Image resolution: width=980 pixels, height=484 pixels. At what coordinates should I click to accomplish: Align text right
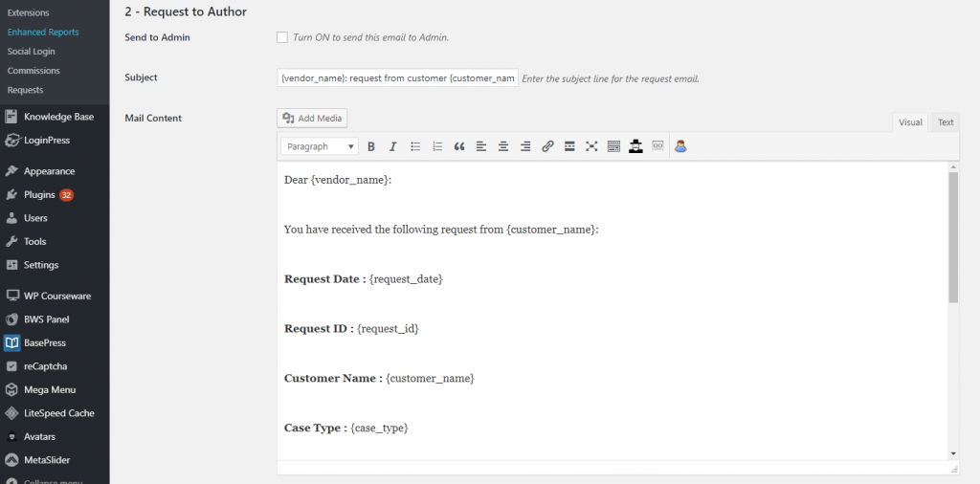pos(525,146)
